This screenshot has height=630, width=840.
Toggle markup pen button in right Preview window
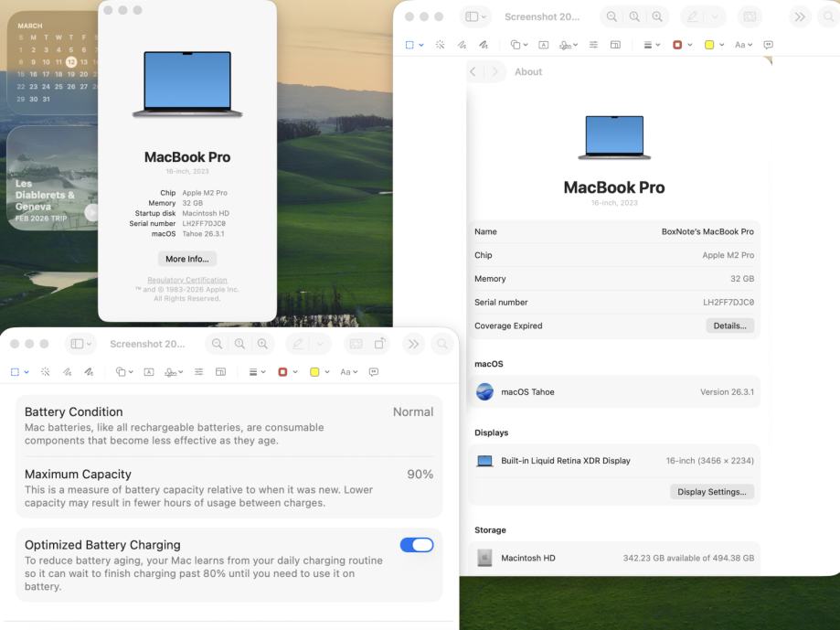tap(693, 16)
